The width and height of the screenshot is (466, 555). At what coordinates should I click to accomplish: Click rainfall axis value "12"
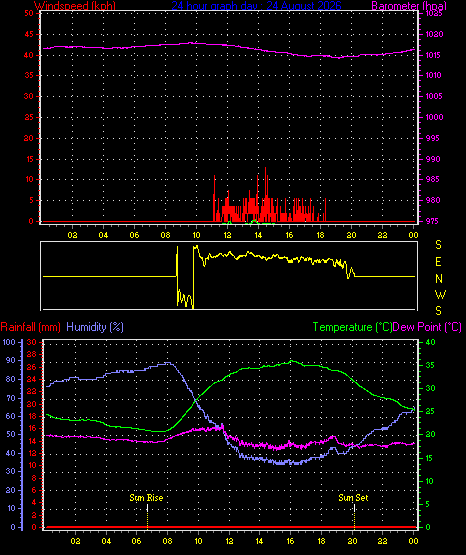click(x=32, y=453)
